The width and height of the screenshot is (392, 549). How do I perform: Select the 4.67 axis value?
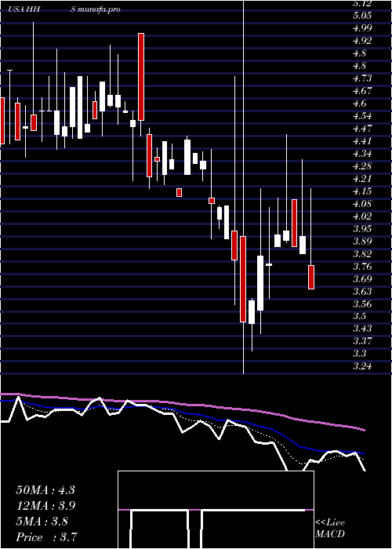tap(362, 91)
